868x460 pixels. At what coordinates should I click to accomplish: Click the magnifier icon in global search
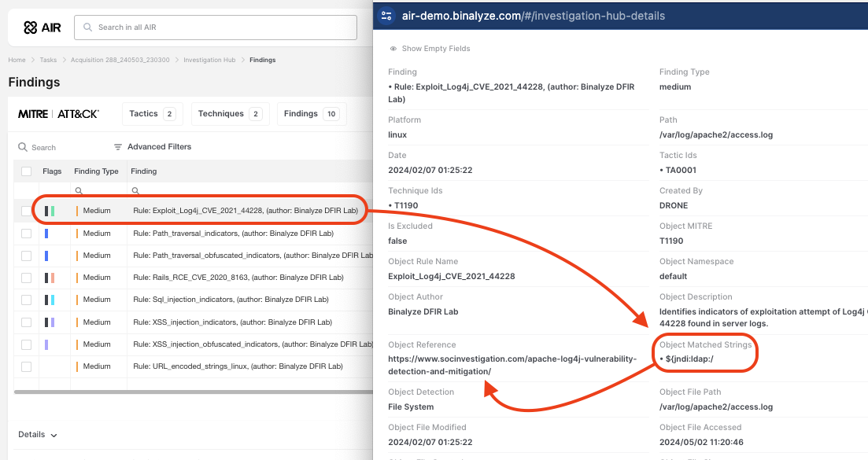pyautogui.click(x=88, y=28)
